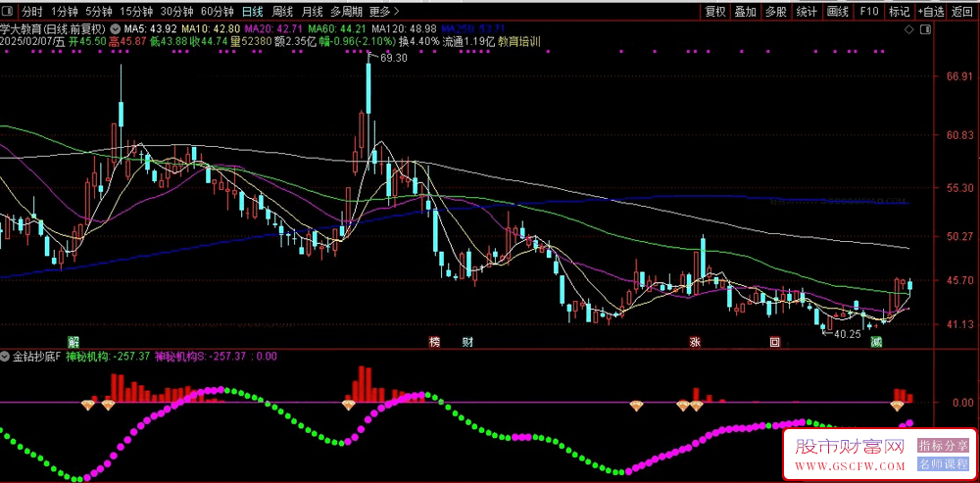The image size is (980, 483).
Task: Select the 30分钟 period
Action: point(176,11)
